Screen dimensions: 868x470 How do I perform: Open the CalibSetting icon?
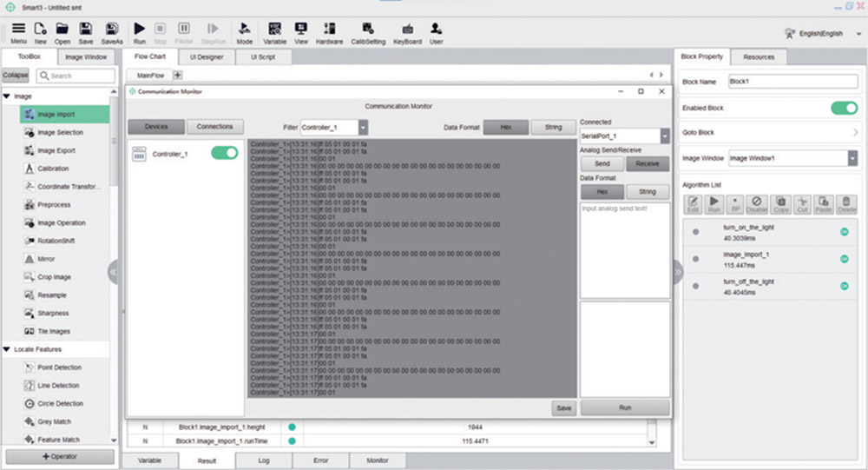tap(368, 33)
